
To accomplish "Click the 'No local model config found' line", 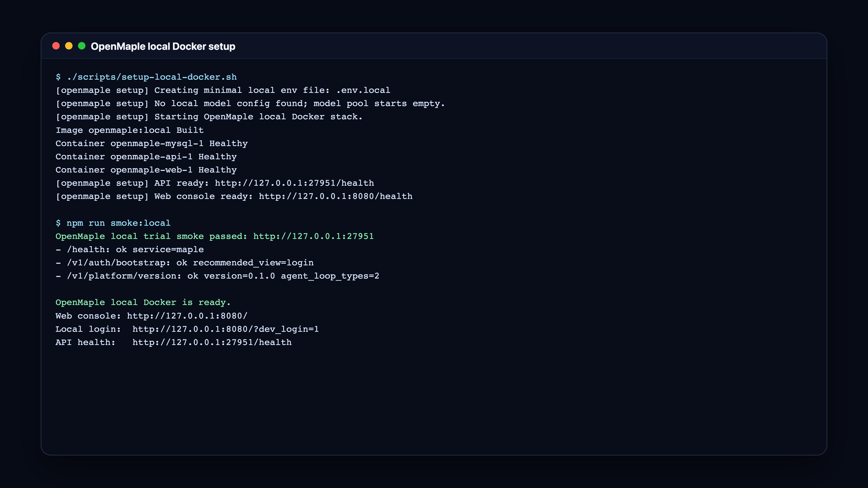I will 250,103.
